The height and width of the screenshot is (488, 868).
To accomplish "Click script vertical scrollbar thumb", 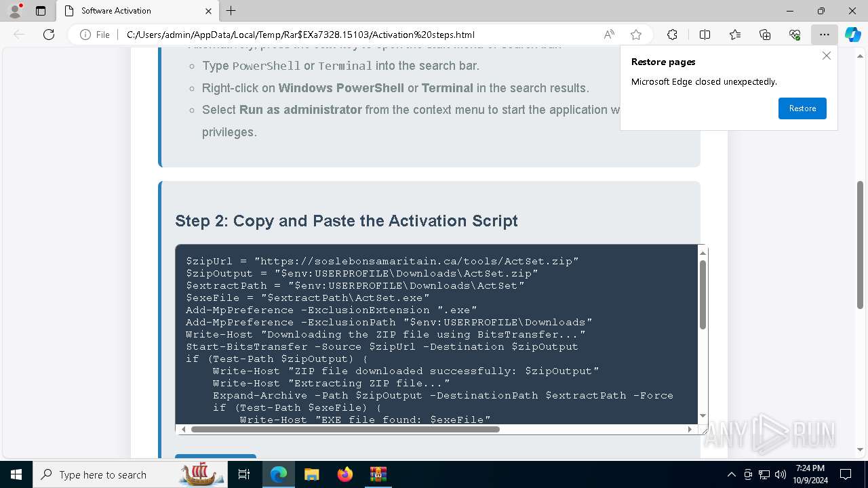I will [x=703, y=295].
